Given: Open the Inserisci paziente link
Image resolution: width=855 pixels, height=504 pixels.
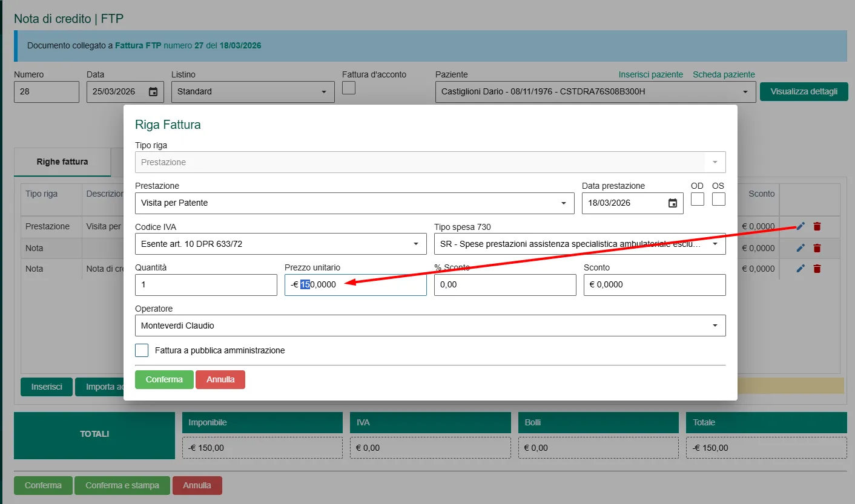Looking at the screenshot, I should pos(651,74).
